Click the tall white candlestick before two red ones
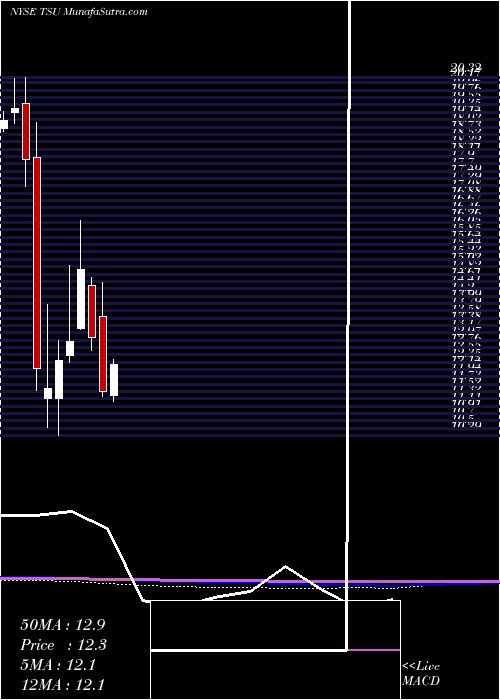Screen dimensions: 500x700 coord(81,299)
